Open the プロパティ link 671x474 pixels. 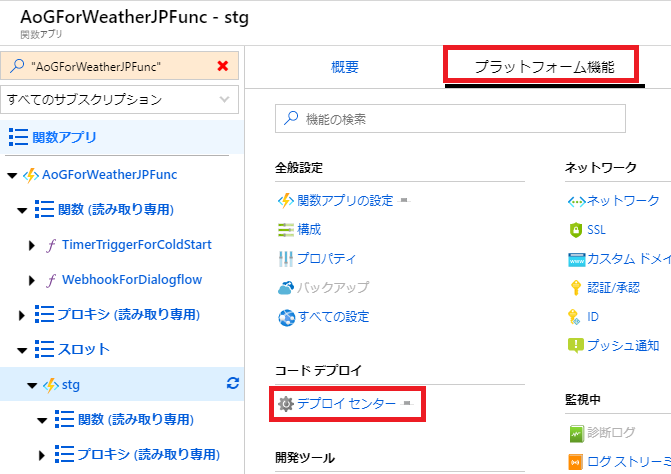pos(326,258)
